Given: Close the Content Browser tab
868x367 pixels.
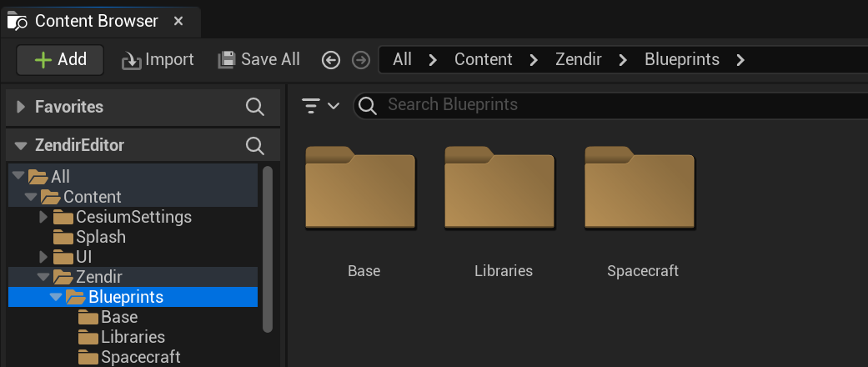Looking at the screenshot, I should tap(178, 21).
